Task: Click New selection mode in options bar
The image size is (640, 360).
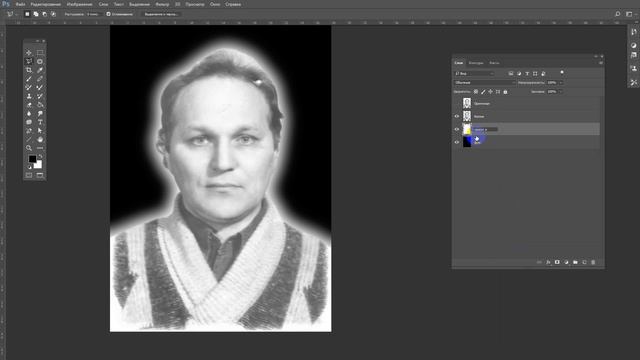Action: click(27, 14)
